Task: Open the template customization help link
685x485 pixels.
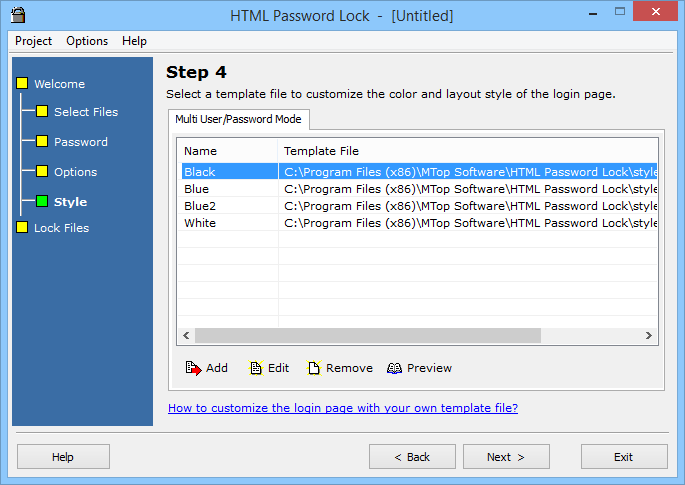Action: [343, 408]
